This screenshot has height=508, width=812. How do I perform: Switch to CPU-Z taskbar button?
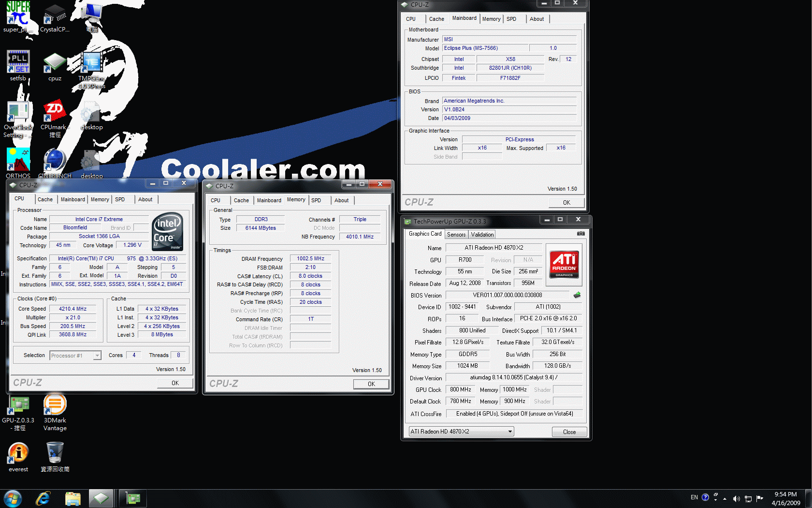(x=101, y=498)
